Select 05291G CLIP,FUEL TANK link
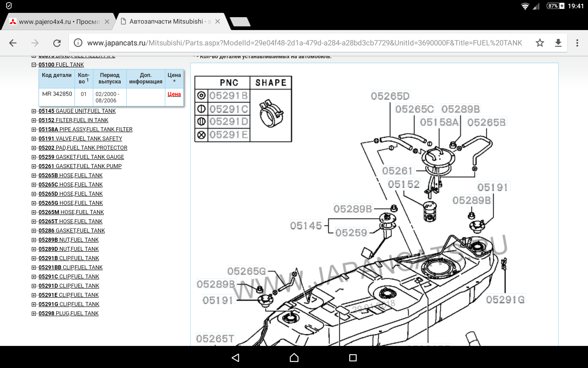The image size is (588, 368). pyautogui.click(x=69, y=304)
